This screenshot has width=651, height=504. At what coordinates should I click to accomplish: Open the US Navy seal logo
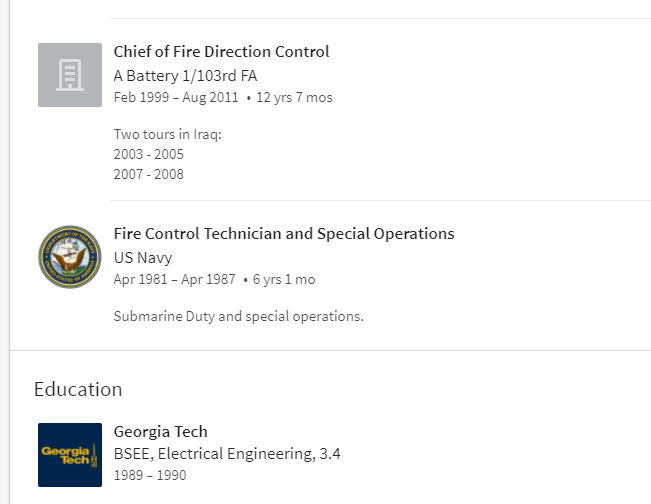(70, 257)
